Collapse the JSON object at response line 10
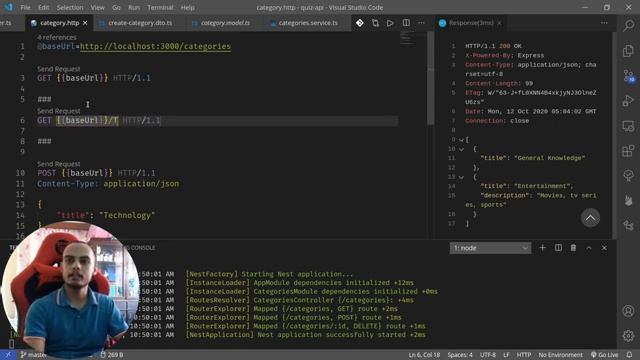Viewport: 640px width, 360px height. tap(461, 149)
